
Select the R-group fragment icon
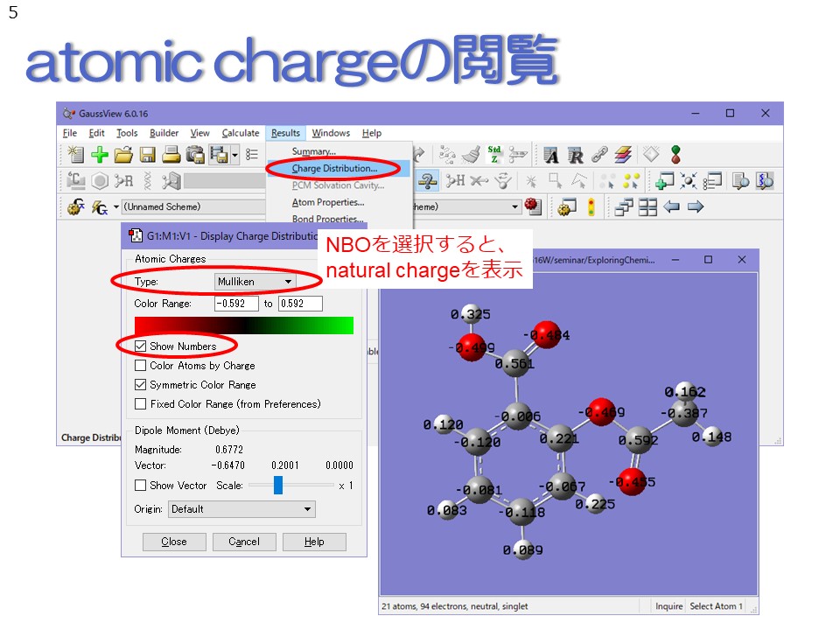pyautogui.click(x=123, y=181)
